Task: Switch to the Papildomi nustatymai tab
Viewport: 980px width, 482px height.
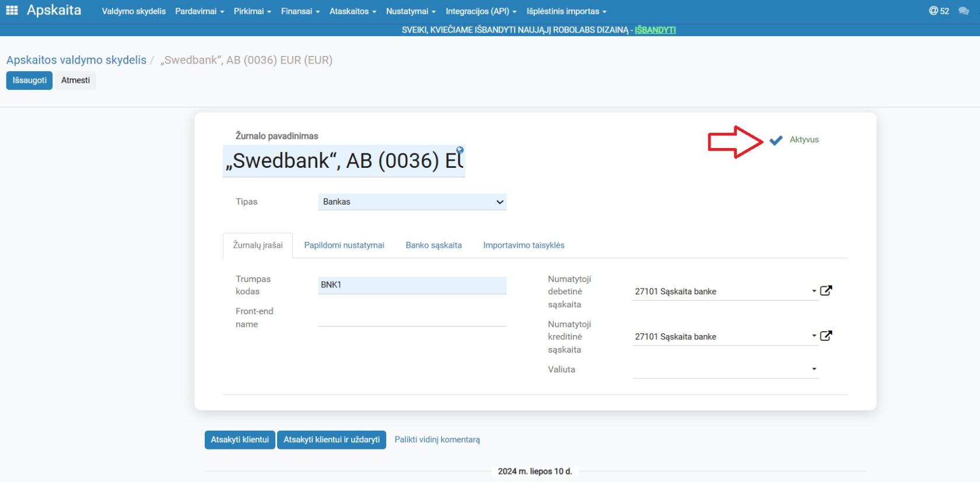Action: pos(344,245)
